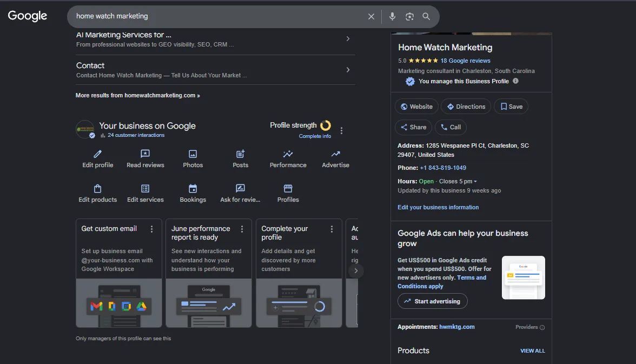
Task: Click Home Watch Marketing panel title
Action: [x=445, y=48]
